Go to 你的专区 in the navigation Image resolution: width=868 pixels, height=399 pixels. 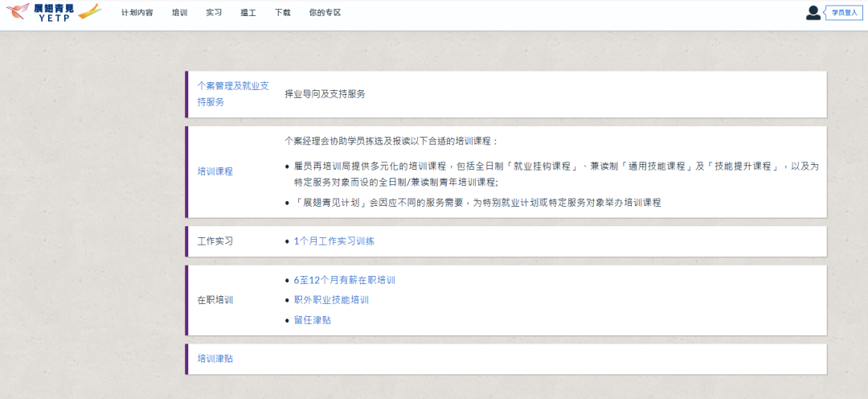(x=325, y=13)
